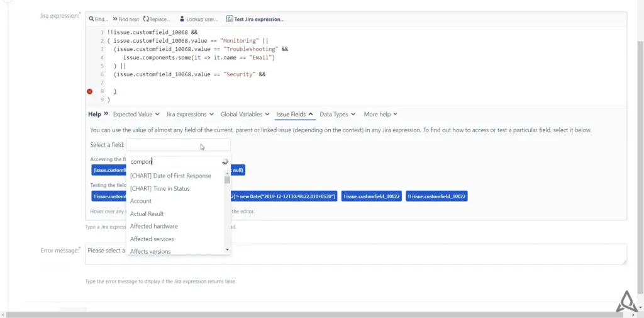The image size is (644, 318).
Task: Click the "Monitoring" string on line 2
Action: pos(240,41)
